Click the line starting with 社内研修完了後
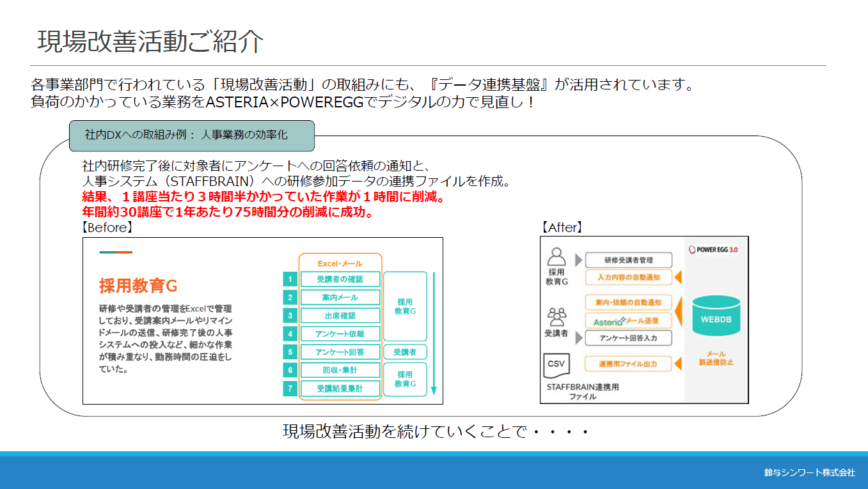868x489 pixels. pos(259,167)
